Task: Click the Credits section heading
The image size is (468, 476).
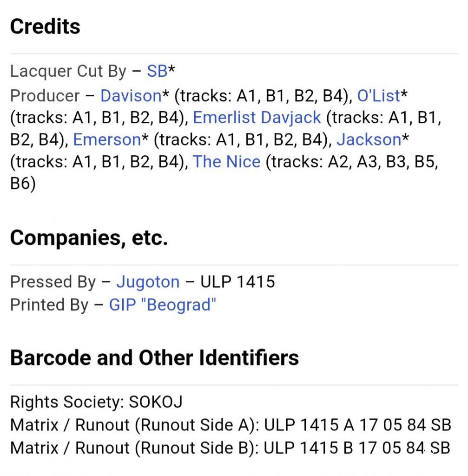Action: pyautogui.click(x=45, y=26)
